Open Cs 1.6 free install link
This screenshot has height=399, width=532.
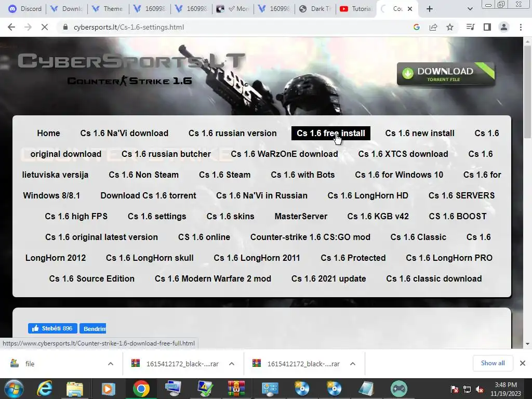(331, 133)
